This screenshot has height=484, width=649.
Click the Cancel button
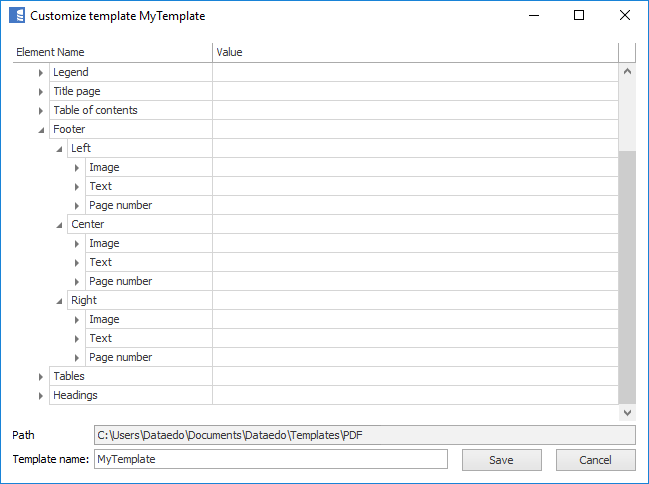click(x=595, y=460)
